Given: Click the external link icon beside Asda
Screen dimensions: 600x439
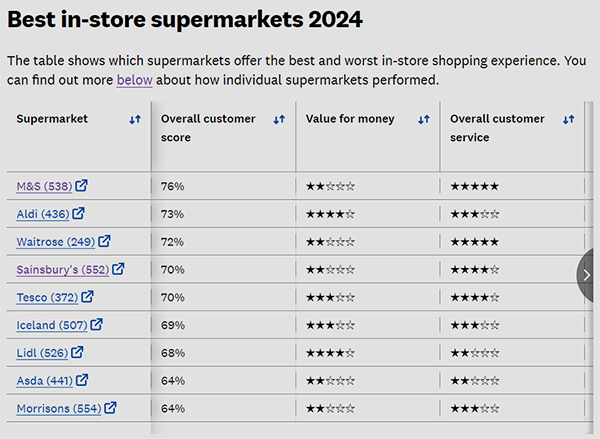Looking at the screenshot, I should 82,380.
